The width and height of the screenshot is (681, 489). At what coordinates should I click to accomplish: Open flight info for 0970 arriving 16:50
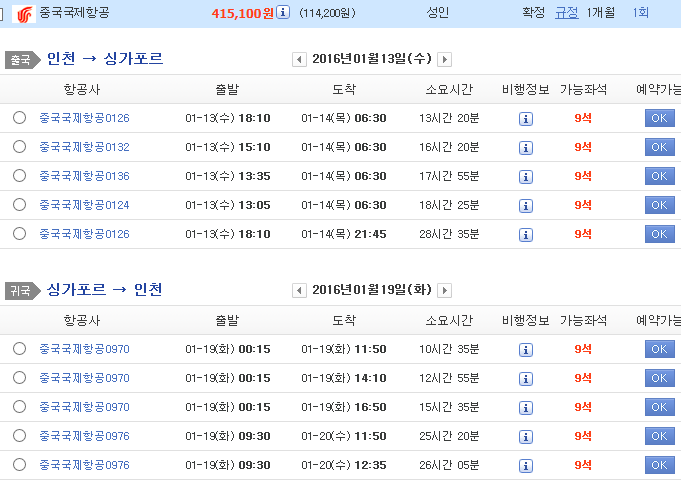click(526, 408)
